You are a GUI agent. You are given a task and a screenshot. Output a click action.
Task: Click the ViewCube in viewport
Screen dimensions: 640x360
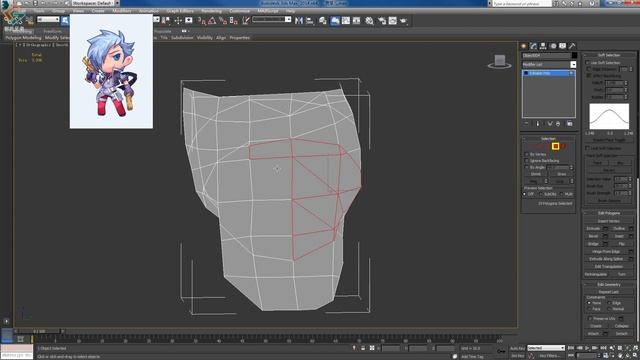pos(500,61)
